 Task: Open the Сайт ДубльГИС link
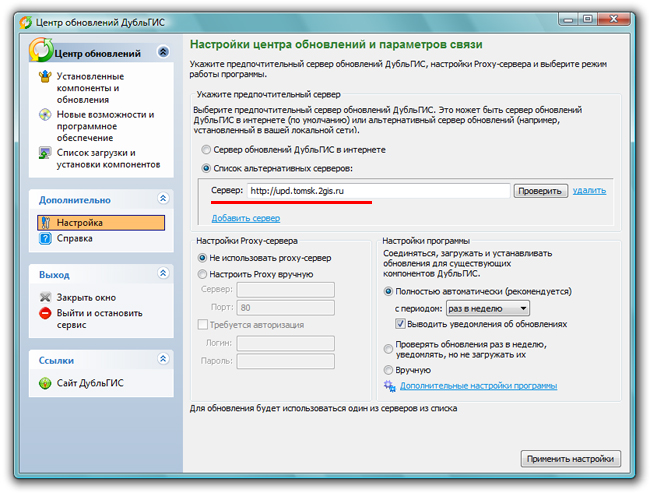tap(90, 383)
